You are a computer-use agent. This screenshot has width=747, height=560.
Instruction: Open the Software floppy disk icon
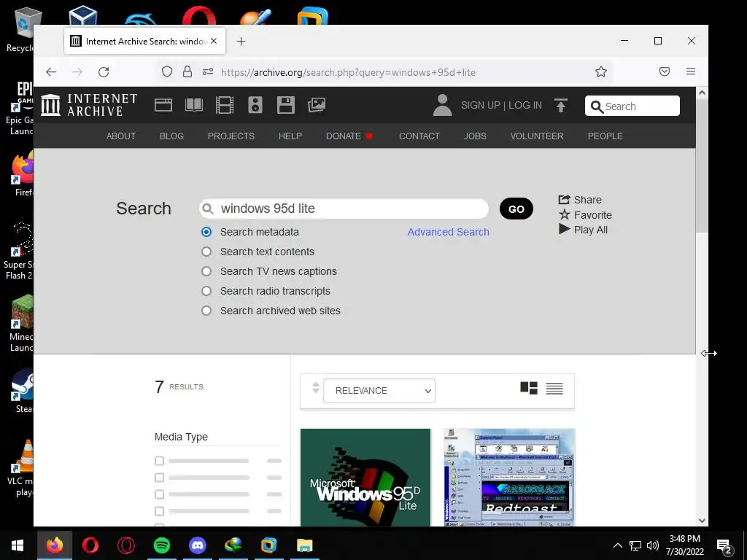point(286,105)
